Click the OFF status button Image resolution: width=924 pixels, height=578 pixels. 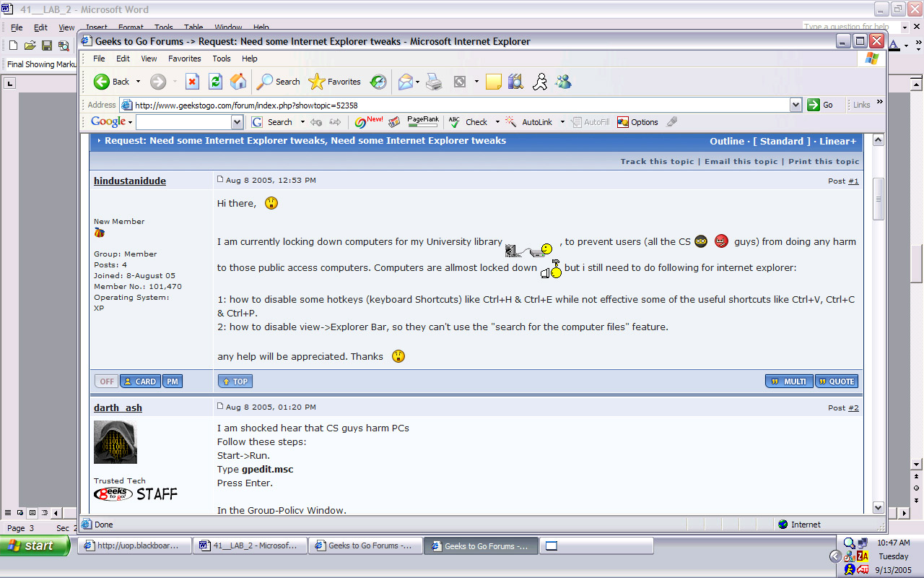coord(107,381)
